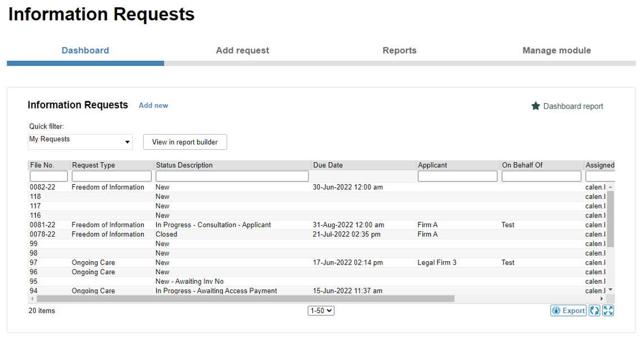Click the Request Type filter input
644x339 pixels.
click(x=112, y=176)
